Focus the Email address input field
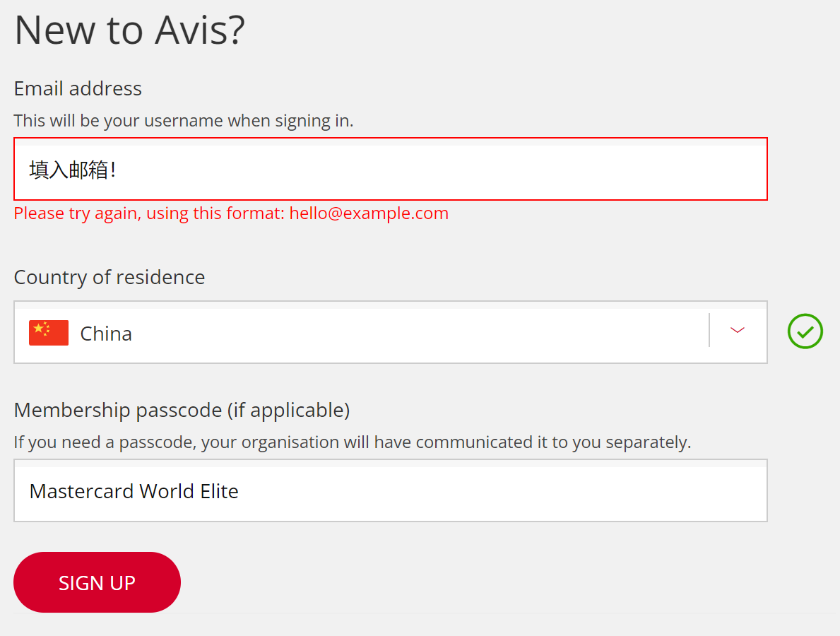Image resolution: width=840 pixels, height=636 pixels. coord(391,169)
